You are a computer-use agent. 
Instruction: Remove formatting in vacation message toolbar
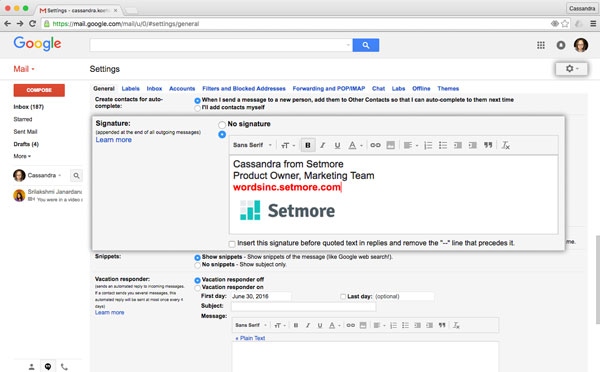pos(456,325)
